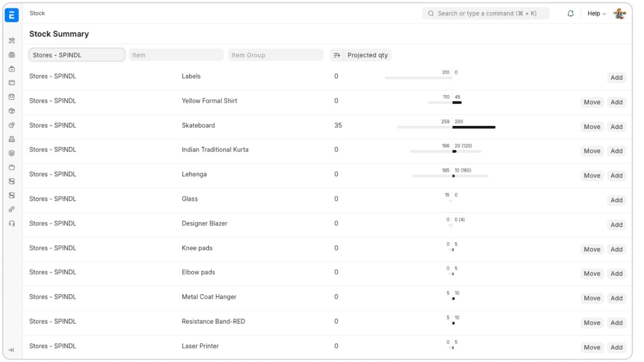
Task: Toggle the sort order on Projected qty
Action: click(337, 55)
